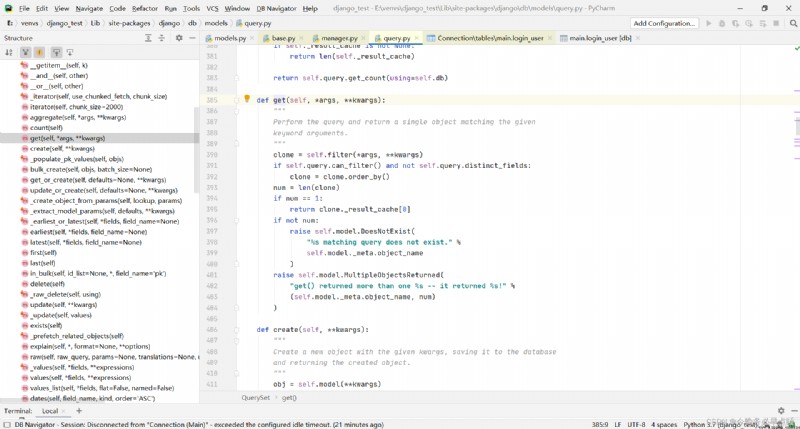800x429 pixels.
Task: Click the tool windows icon in status bar corner
Action: click(7, 424)
